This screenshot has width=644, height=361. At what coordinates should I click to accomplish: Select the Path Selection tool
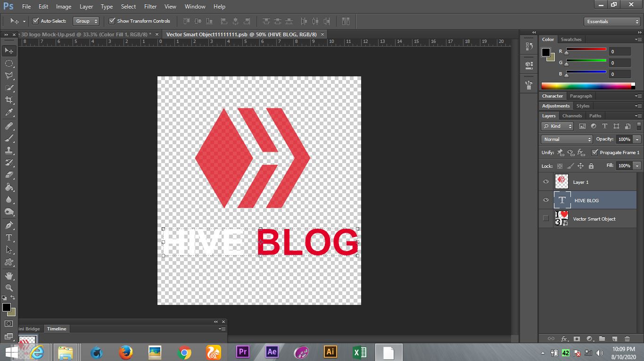(9, 250)
